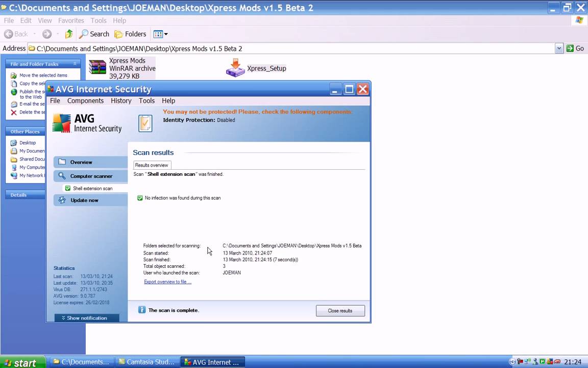Screen dimensions: 588x368
Task: Click the Explorer Up folder icon
Action: tap(68, 34)
